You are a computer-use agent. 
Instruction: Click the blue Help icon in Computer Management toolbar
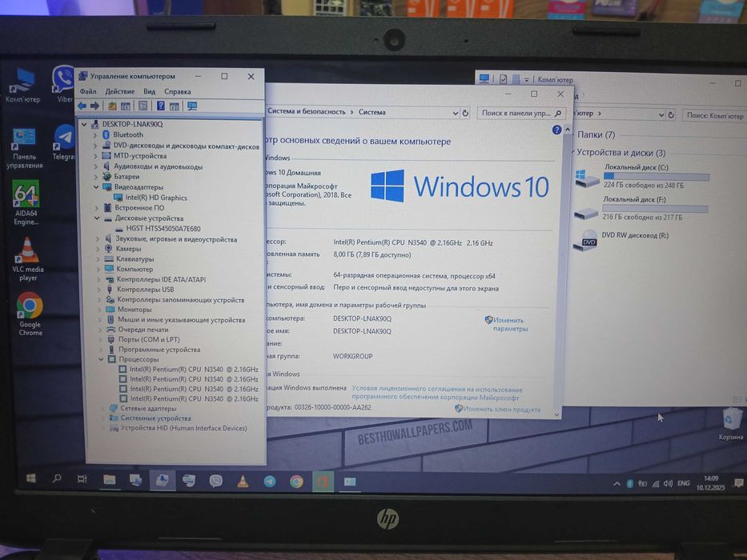pyautogui.click(x=161, y=106)
